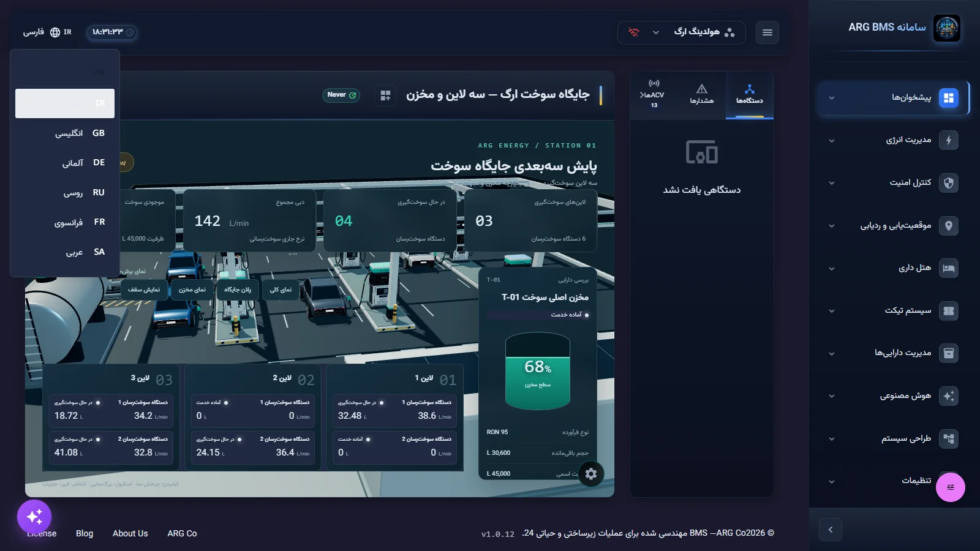The height and width of the screenshot is (551, 980).
Task: Select DE German language option
Action: (x=65, y=163)
